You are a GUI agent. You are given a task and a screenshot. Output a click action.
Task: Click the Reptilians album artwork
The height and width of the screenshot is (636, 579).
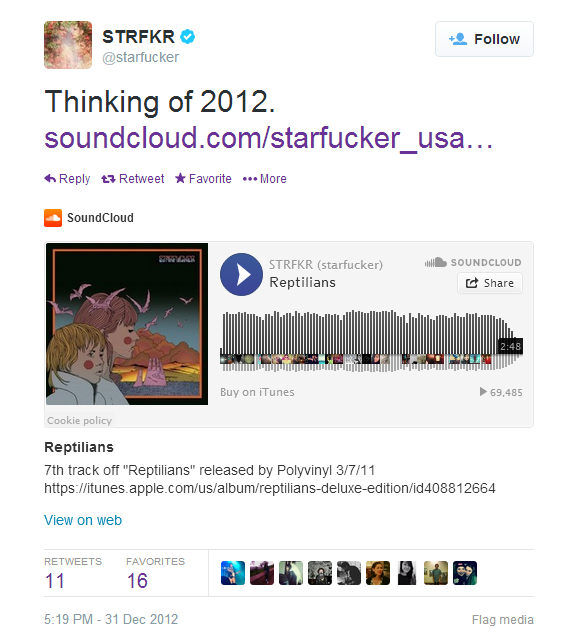(127, 324)
